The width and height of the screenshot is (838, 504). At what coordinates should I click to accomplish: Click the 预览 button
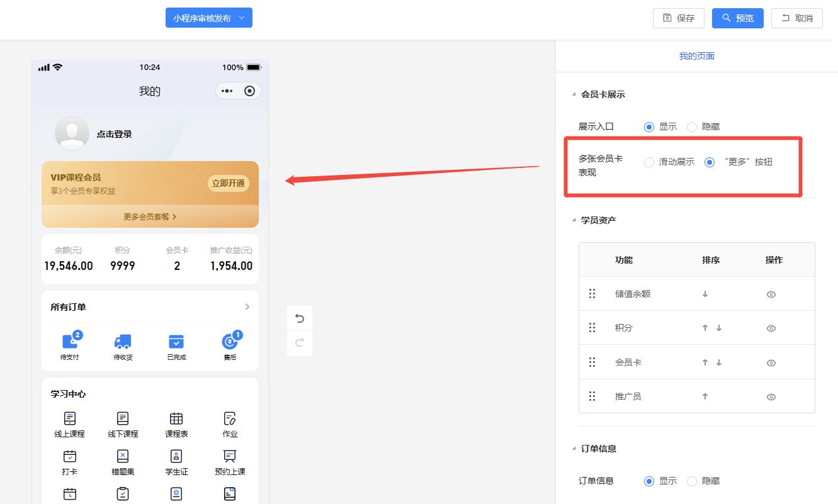tap(737, 18)
